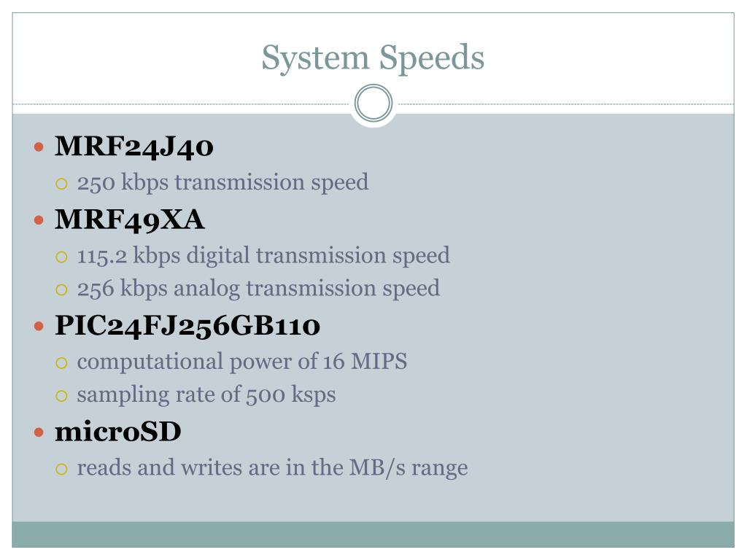The height and width of the screenshot is (560, 747).
Task: Select the PIC24FJ256GB110 heading
Action: click(187, 326)
